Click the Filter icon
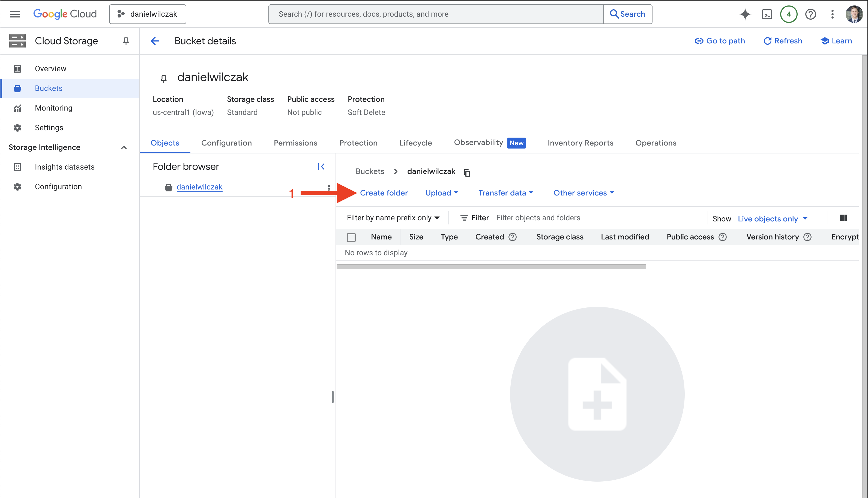868x498 pixels. coord(464,218)
